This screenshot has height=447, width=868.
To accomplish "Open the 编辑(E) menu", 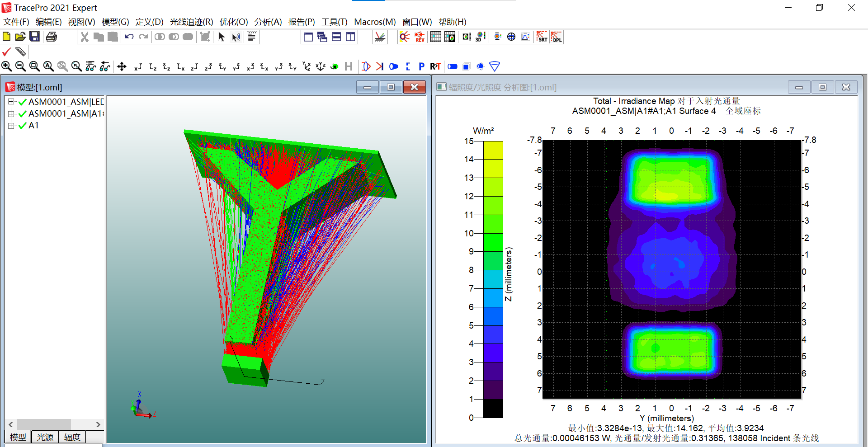I will 48,22.
